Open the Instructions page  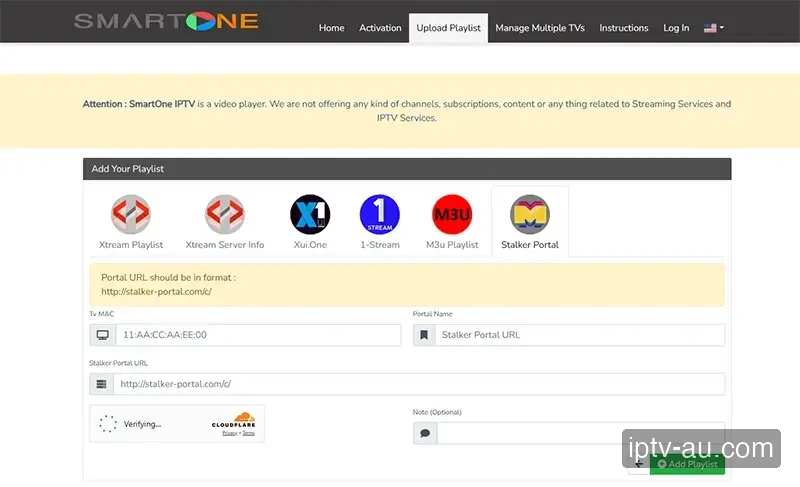[623, 28]
